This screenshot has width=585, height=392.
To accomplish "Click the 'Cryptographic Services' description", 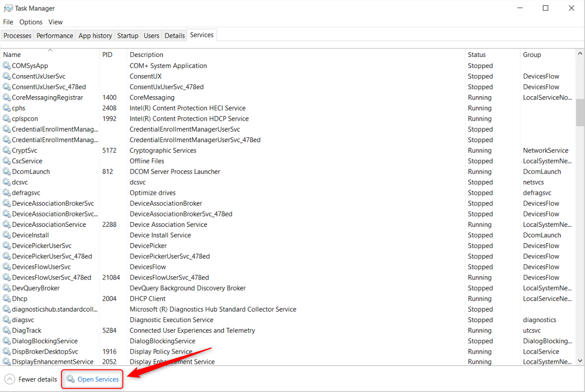I will pos(163,150).
